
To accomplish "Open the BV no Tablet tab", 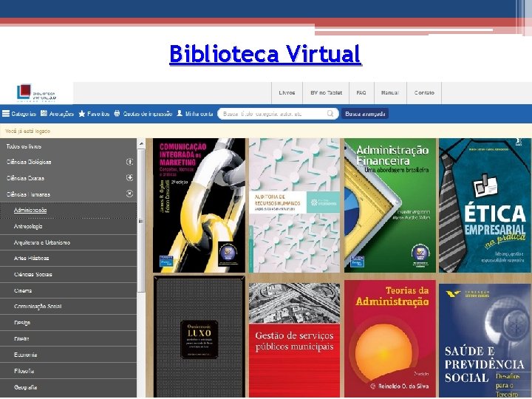I will point(326,92).
